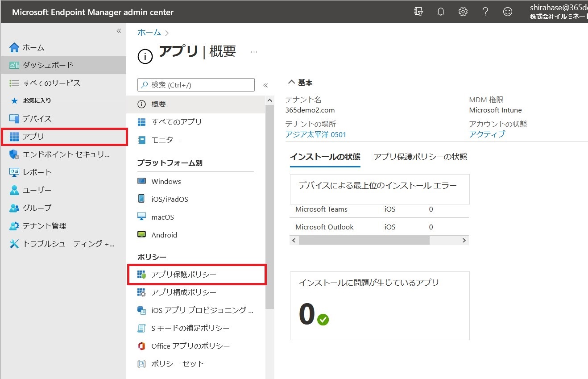Click the すべてのアプリ grid icon

coord(141,122)
